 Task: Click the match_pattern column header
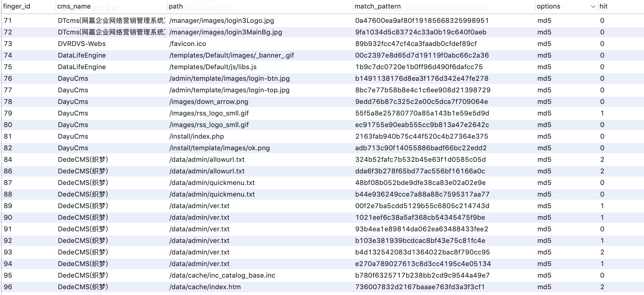point(377,6)
